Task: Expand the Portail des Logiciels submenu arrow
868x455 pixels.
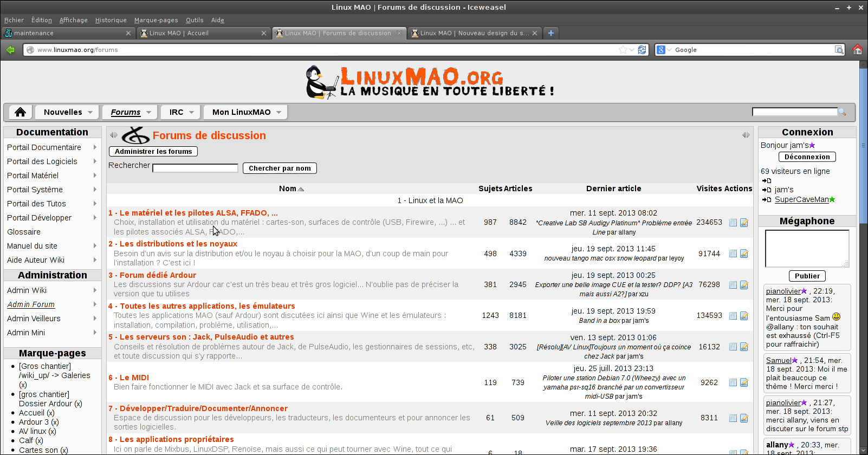Action: tap(95, 161)
